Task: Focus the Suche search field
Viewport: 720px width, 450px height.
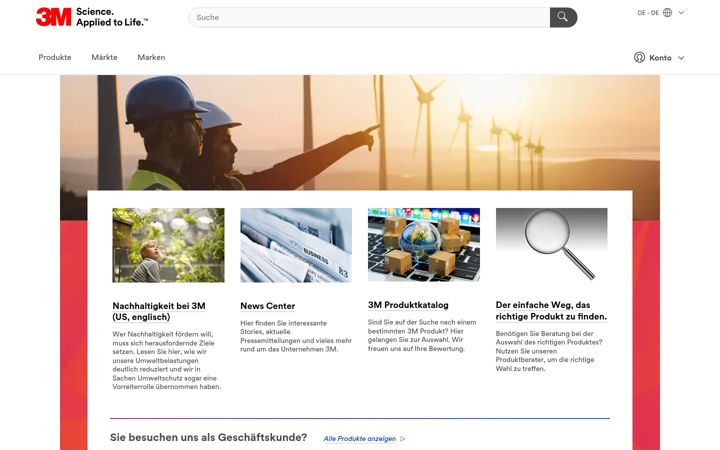Action: [369, 17]
